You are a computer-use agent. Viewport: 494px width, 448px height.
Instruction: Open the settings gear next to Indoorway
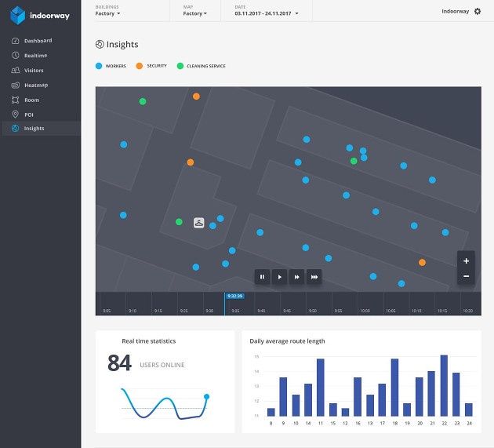tap(478, 11)
